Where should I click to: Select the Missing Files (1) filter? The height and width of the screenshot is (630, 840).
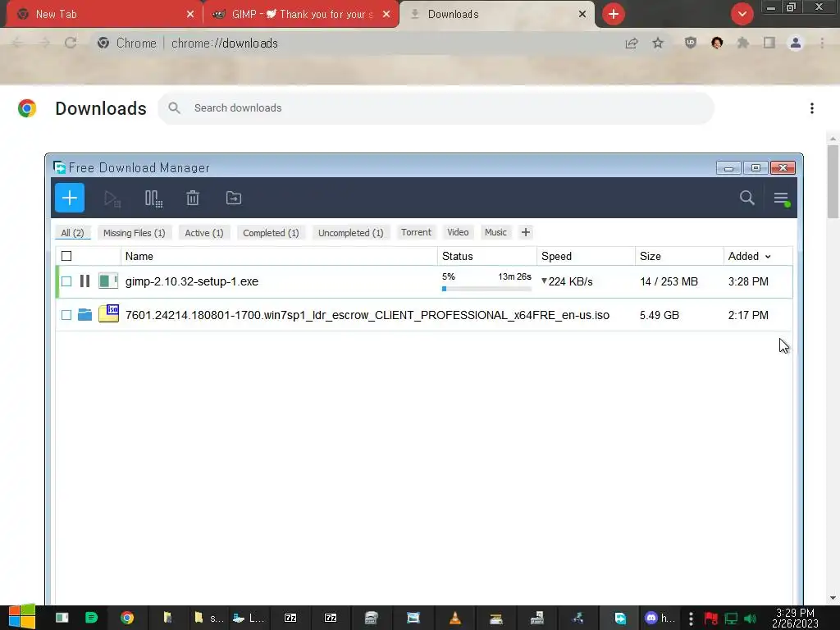coord(134,233)
